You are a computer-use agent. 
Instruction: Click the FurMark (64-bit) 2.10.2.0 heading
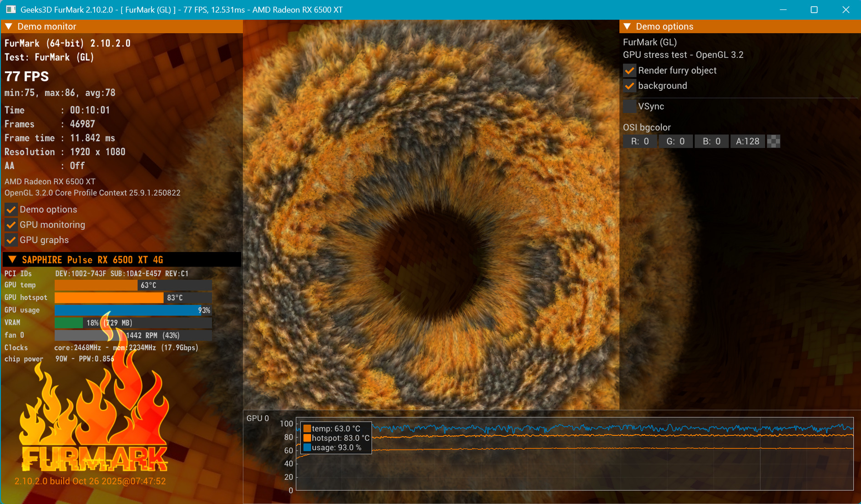pyautogui.click(x=67, y=43)
